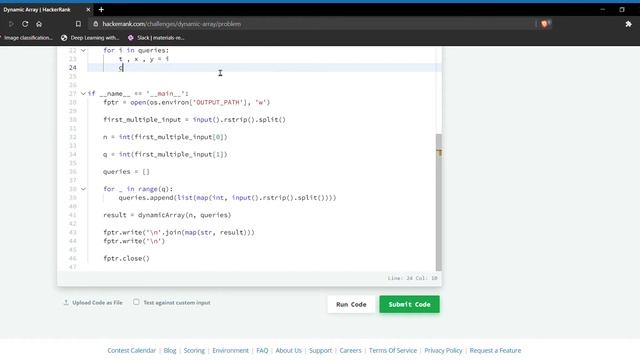This screenshot has width=640, height=360.
Task: Open the extensions puzzle icon
Action: coord(628,24)
